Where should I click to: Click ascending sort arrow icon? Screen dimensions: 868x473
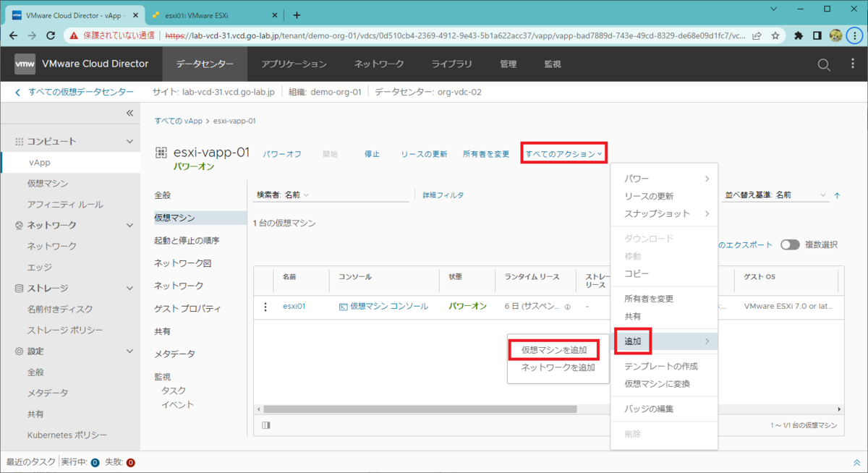pyautogui.click(x=837, y=195)
